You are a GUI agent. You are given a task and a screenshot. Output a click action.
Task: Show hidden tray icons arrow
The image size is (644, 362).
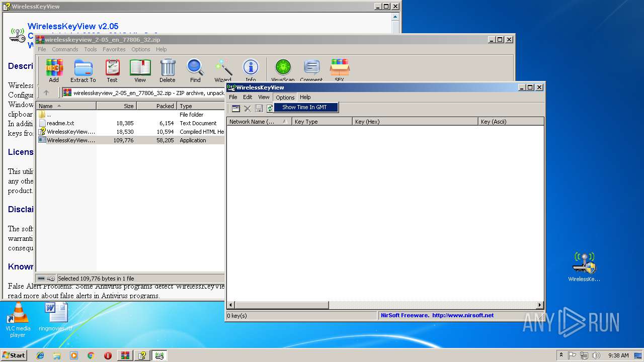click(561, 355)
